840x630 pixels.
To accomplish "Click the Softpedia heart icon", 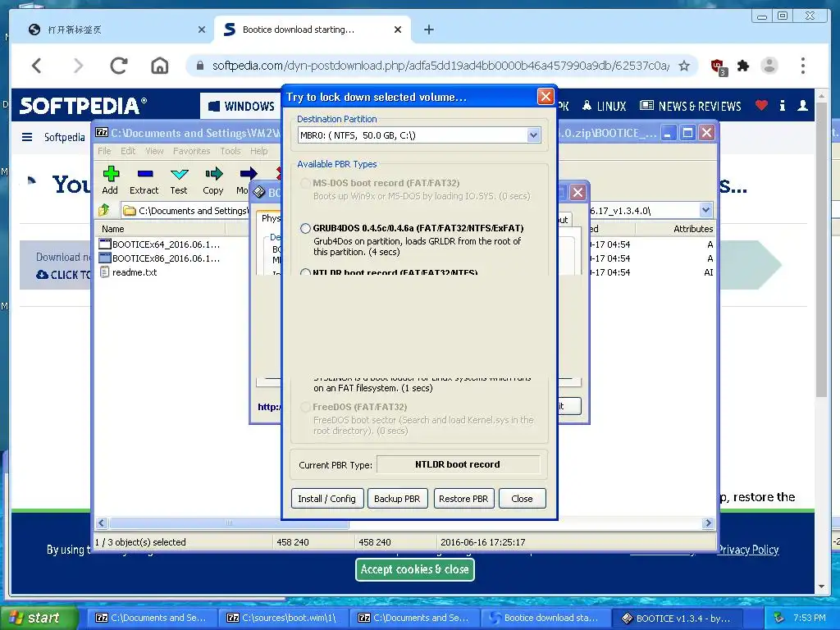I will pyautogui.click(x=761, y=105).
